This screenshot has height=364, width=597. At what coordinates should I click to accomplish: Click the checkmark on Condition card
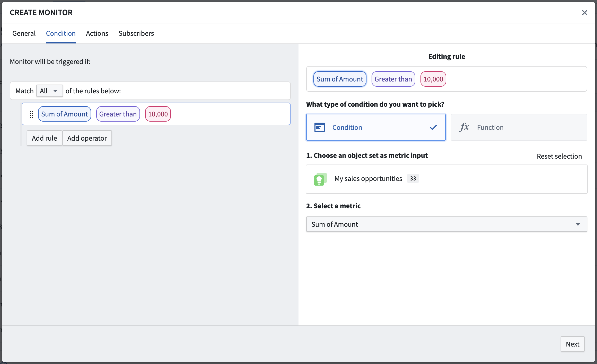(433, 127)
